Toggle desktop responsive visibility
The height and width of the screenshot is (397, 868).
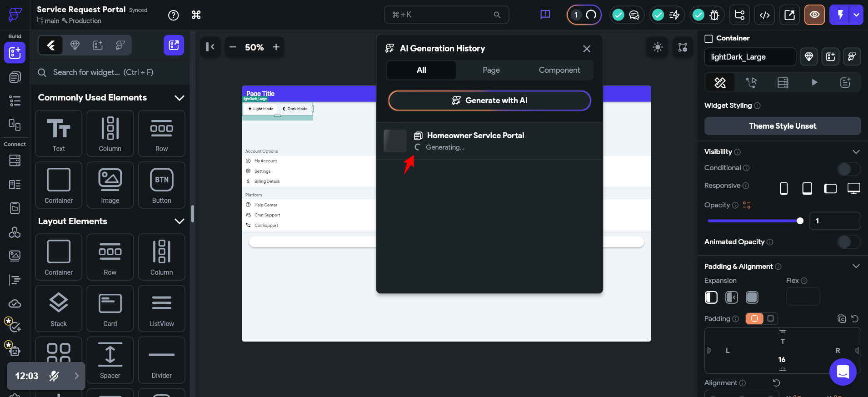pos(854,188)
